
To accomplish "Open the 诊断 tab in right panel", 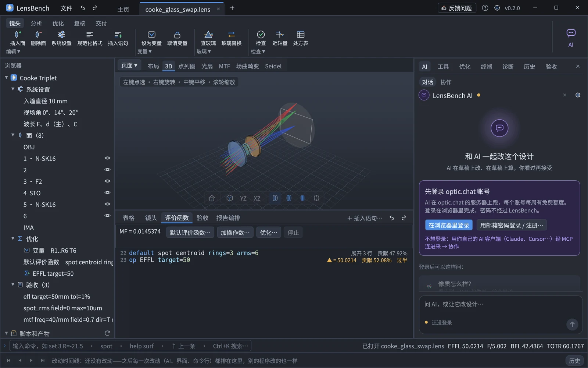I will 508,67.
